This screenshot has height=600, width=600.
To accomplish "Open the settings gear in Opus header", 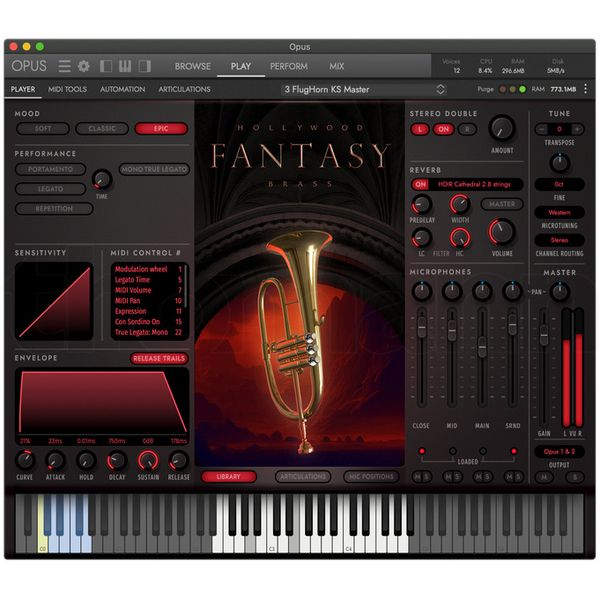I will 84,66.
